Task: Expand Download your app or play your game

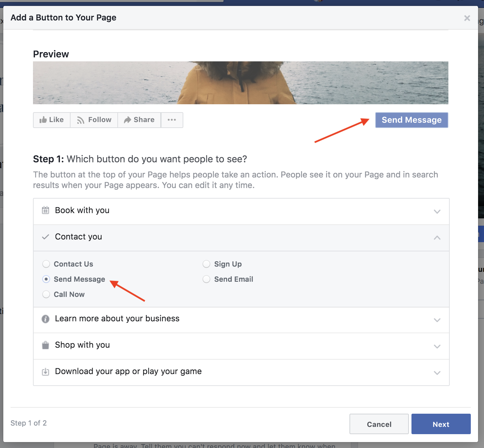Action: click(438, 372)
